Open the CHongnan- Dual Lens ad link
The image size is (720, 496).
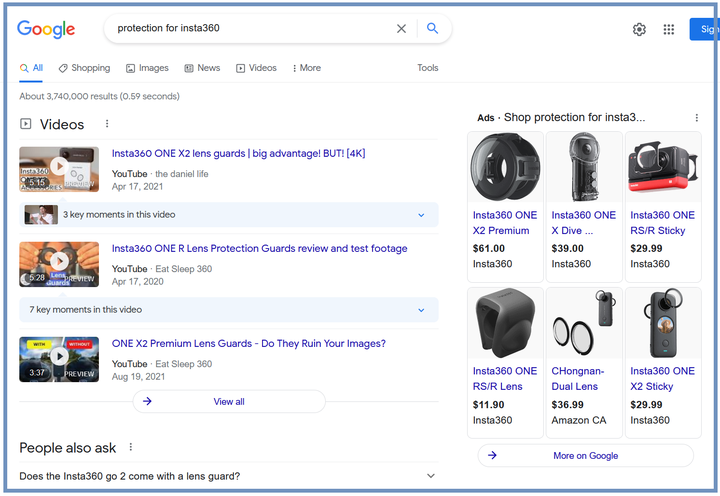[578, 378]
